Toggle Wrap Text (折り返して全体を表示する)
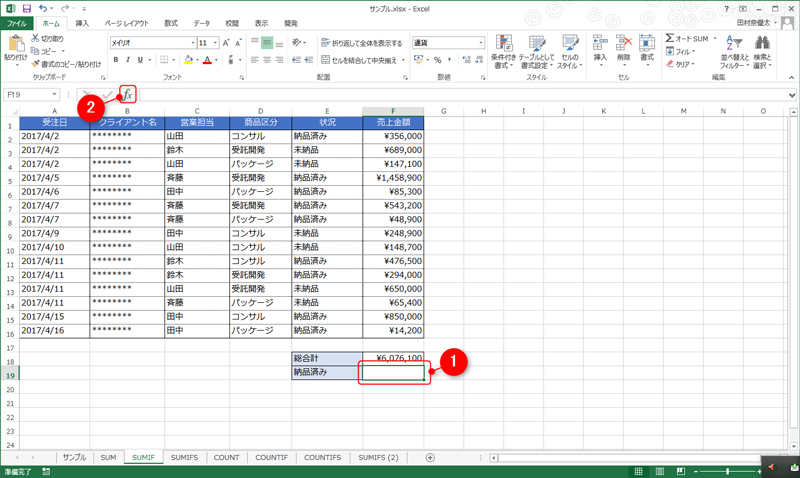The width and height of the screenshot is (800, 478). (x=362, y=43)
